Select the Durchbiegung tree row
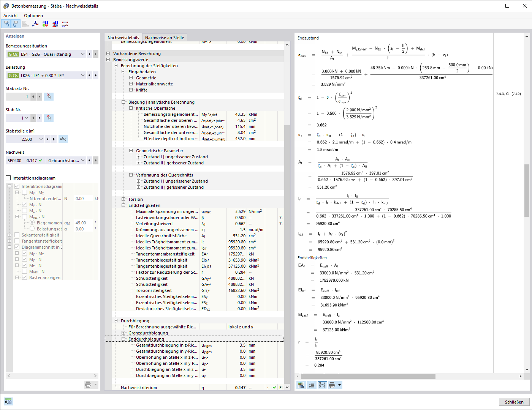Image resolution: width=532 pixels, height=410 pixels. tap(198, 321)
